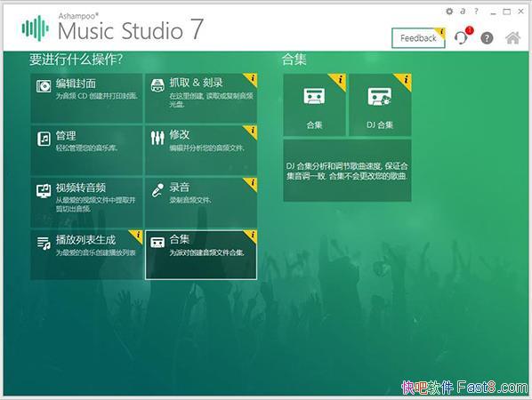
Task: Open the 视频转音频 video to audio tile
Action: click(x=86, y=203)
